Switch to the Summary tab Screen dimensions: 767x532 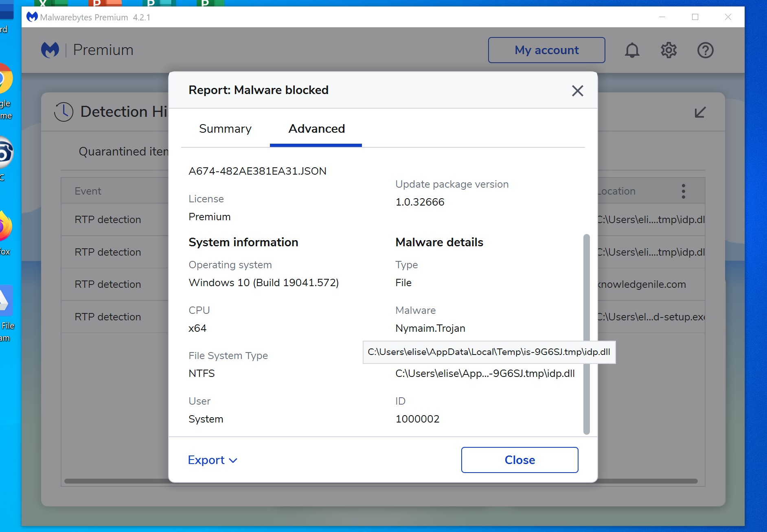tap(225, 129)
